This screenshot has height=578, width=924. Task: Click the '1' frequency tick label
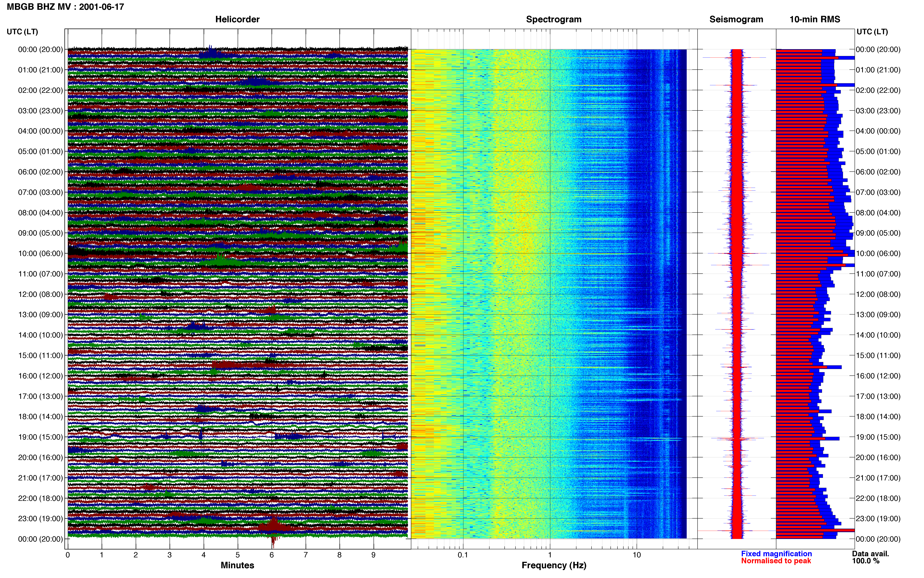(x=550, y=555)
